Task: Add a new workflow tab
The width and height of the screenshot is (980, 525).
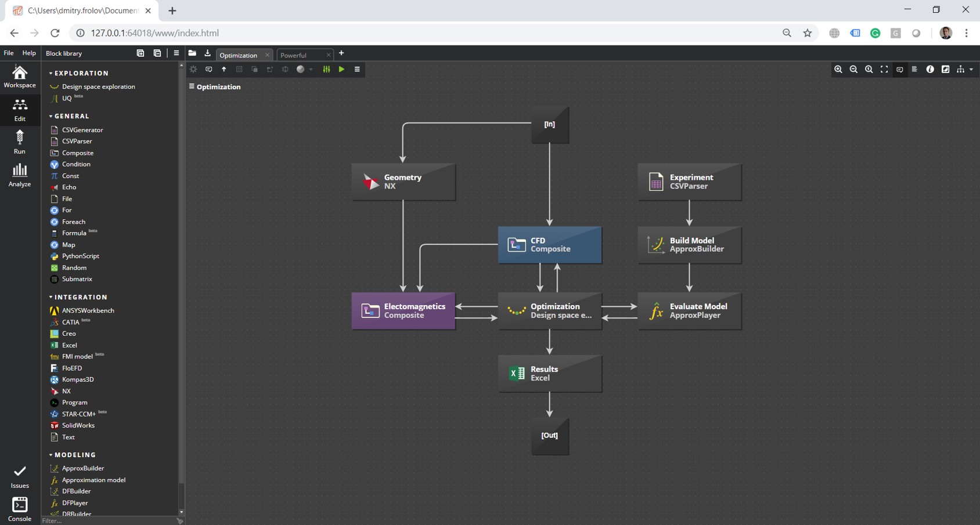Action: 341,53
